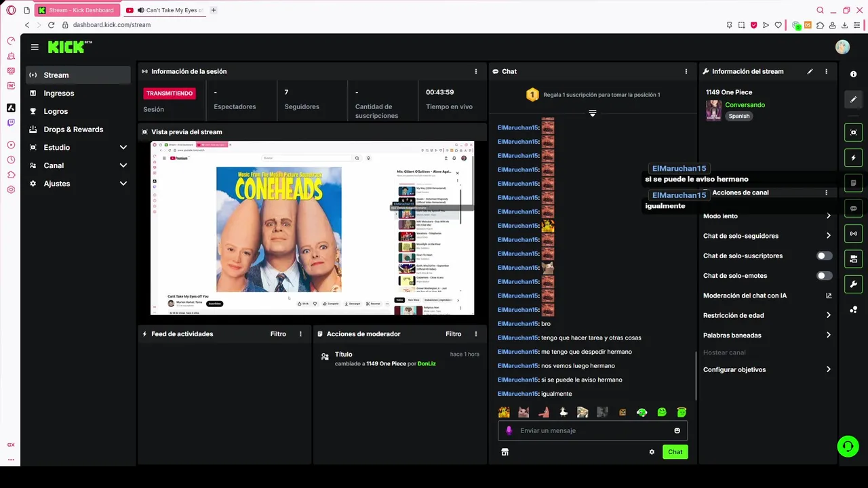Open chat settings gear icon

pyautogui.click(x=652, y=452)
